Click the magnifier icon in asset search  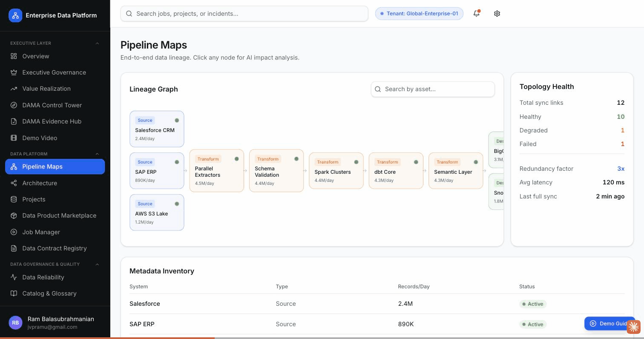pyautogui.click(x=378, y=89)
